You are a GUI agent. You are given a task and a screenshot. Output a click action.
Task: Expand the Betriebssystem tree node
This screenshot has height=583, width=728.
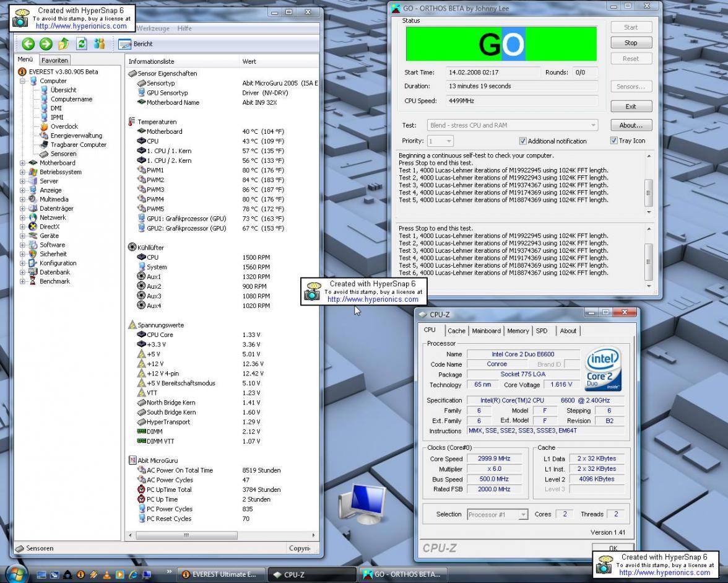[22, 172]
